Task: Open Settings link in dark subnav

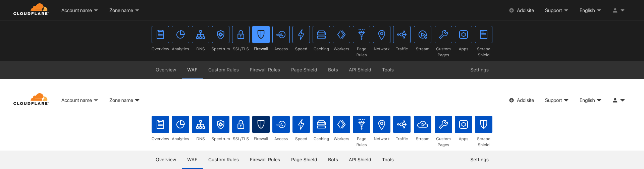Action: coord(479,70)
